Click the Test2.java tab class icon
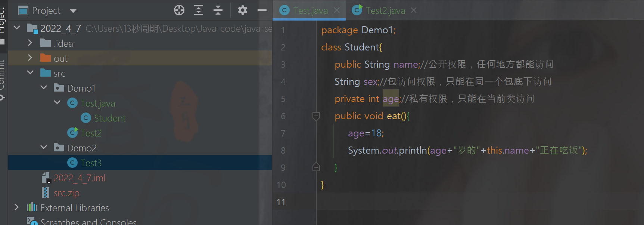 357,10
